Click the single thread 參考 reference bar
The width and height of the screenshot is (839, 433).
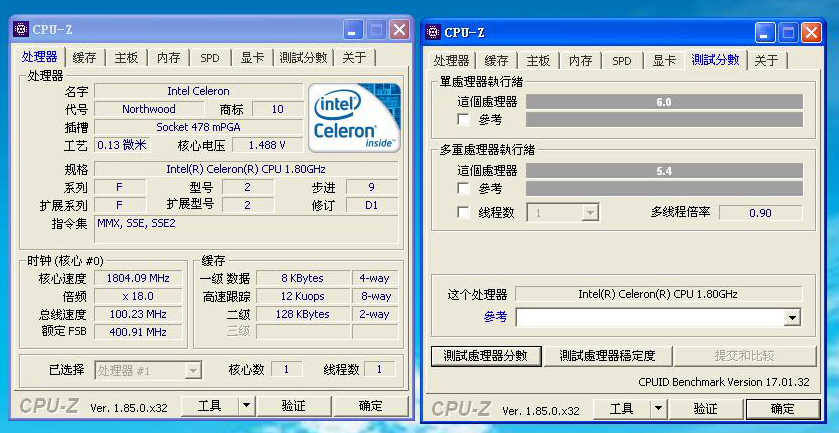coord(664,119)
